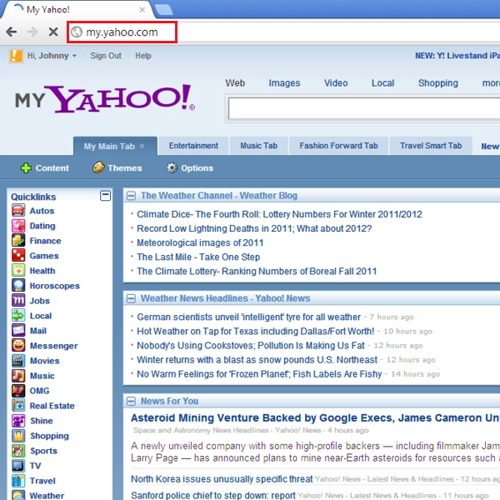Image resolution: width=500 pixels, height=500 pixels.
Task: Click the browser forward arrow
Action: (x=32, y=32)
